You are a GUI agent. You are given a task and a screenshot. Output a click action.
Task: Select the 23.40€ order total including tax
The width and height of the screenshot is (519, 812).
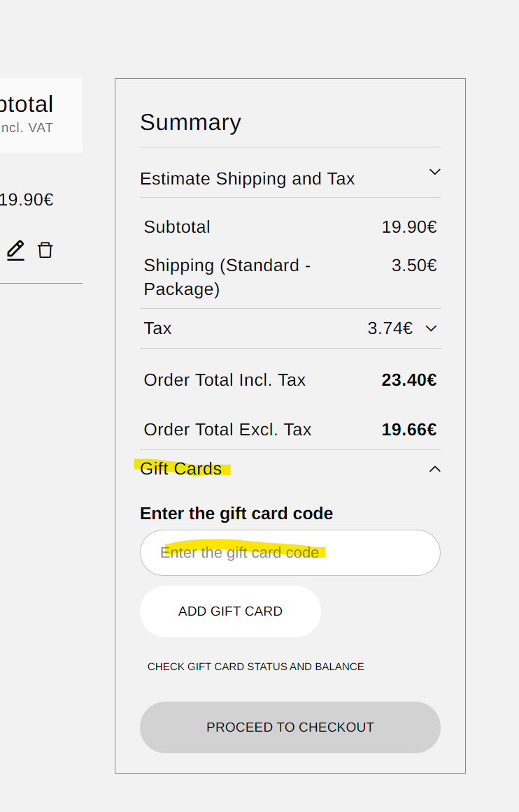pyautogui.click(x=408, y=380)
